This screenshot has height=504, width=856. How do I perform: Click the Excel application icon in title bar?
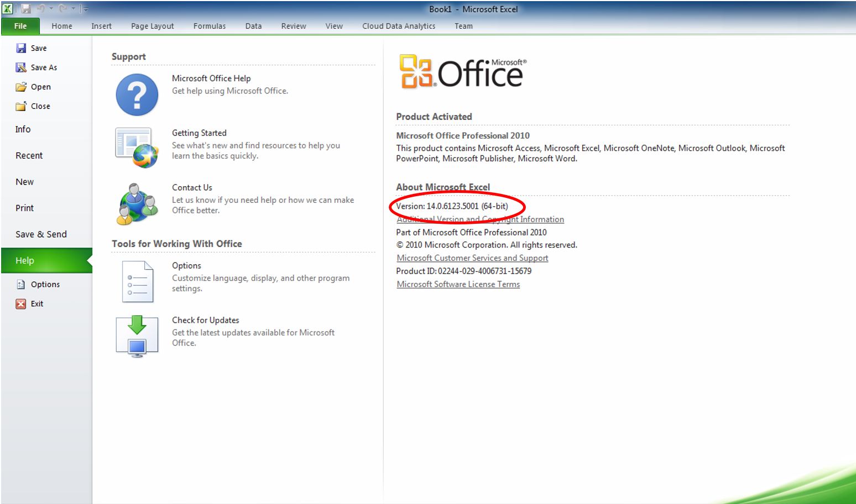coord(8,9)
